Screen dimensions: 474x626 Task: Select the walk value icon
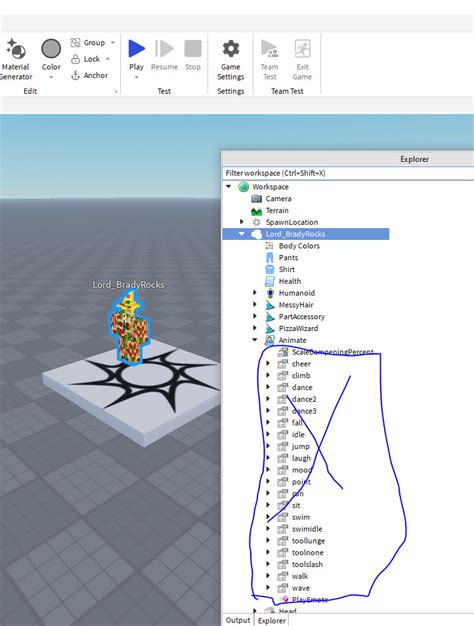283,576
